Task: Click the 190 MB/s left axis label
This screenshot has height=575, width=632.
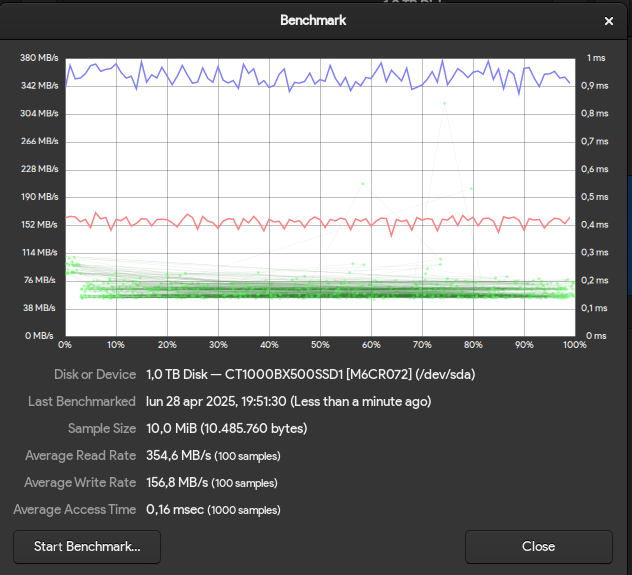Action: [x=40, y=197]
